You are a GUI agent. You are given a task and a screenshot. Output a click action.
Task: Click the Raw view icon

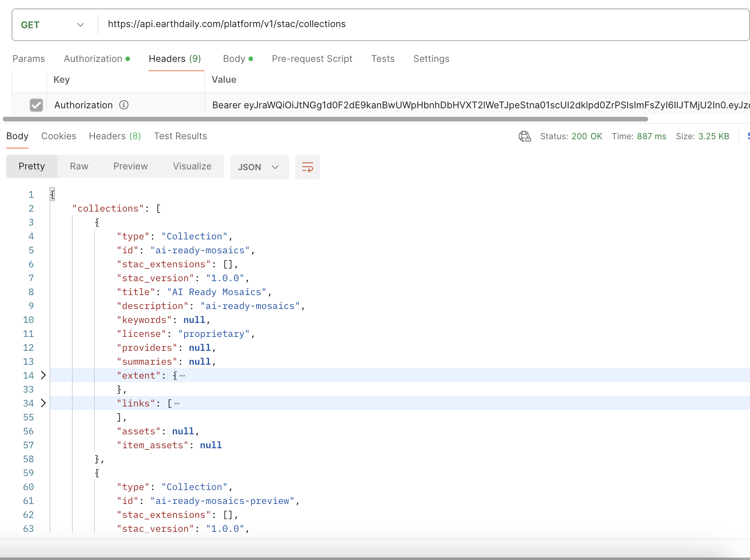(79, 167)
